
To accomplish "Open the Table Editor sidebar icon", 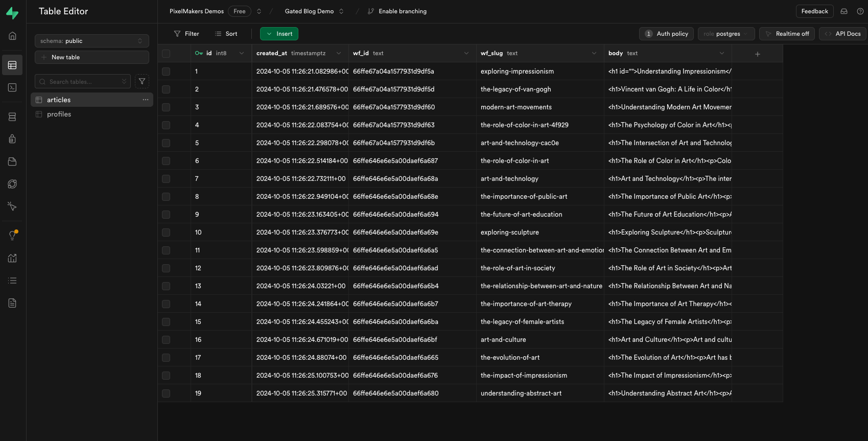I will pyautogui.click(x=12, y=65).
